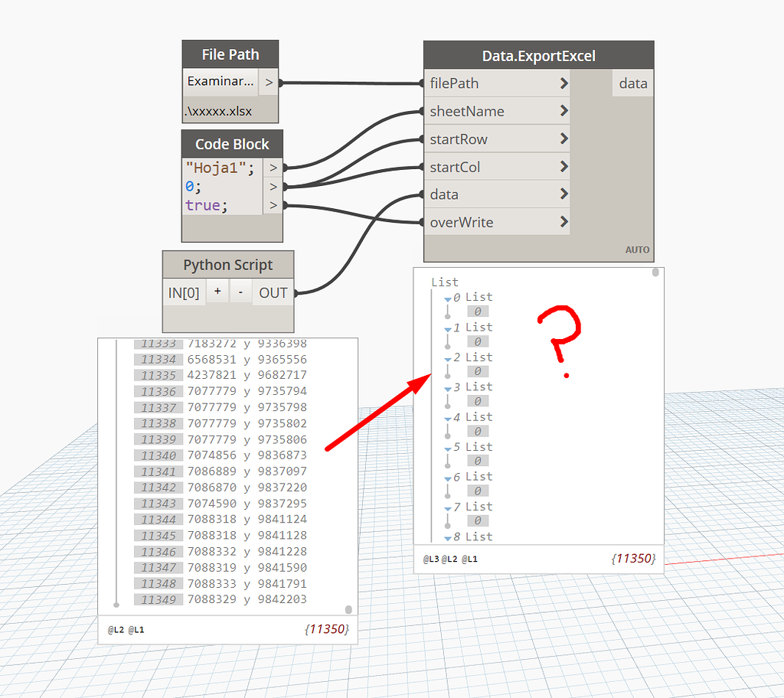Select the OUT port of the Python Script node
This screenshot has width=784, height=698.
click(273, 292)
